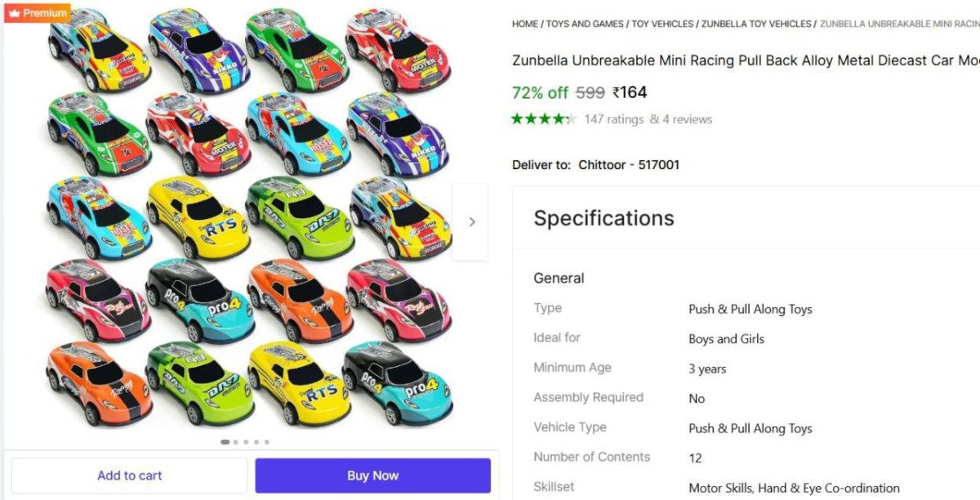Jump to the second carousel dot
The height and width of the screenshot is (500, 980).
pos(236,442)
